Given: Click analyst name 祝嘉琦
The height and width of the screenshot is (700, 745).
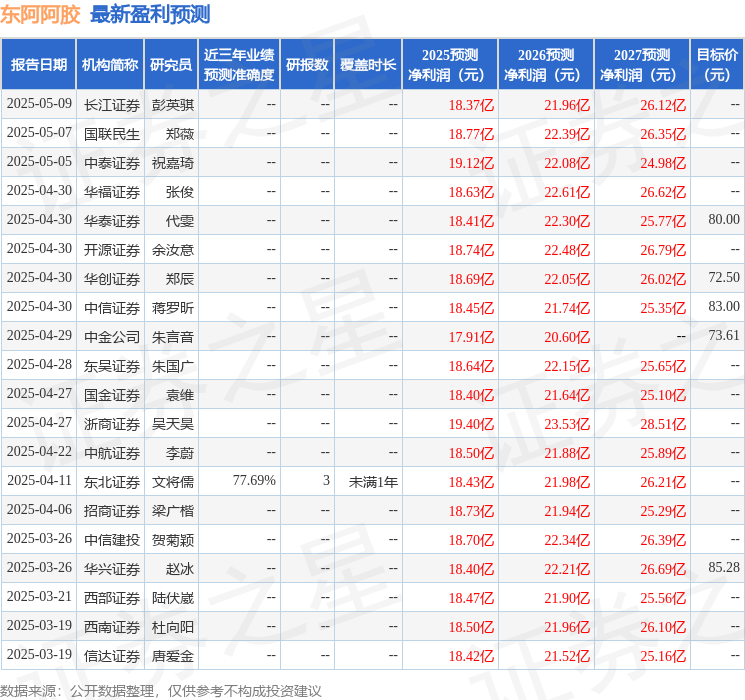Looking at the screenshot, I should tap(173, 163).
